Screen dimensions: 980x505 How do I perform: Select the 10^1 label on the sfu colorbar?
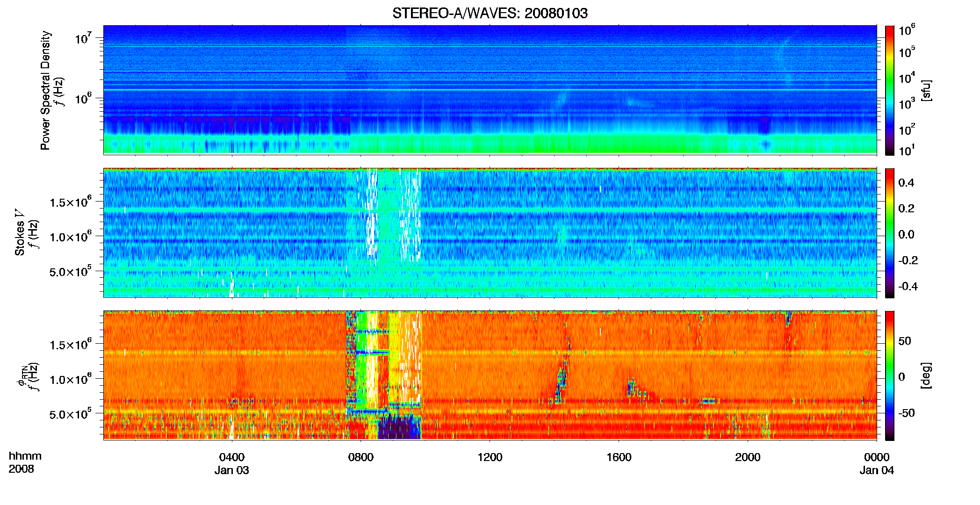pos(907,151)
